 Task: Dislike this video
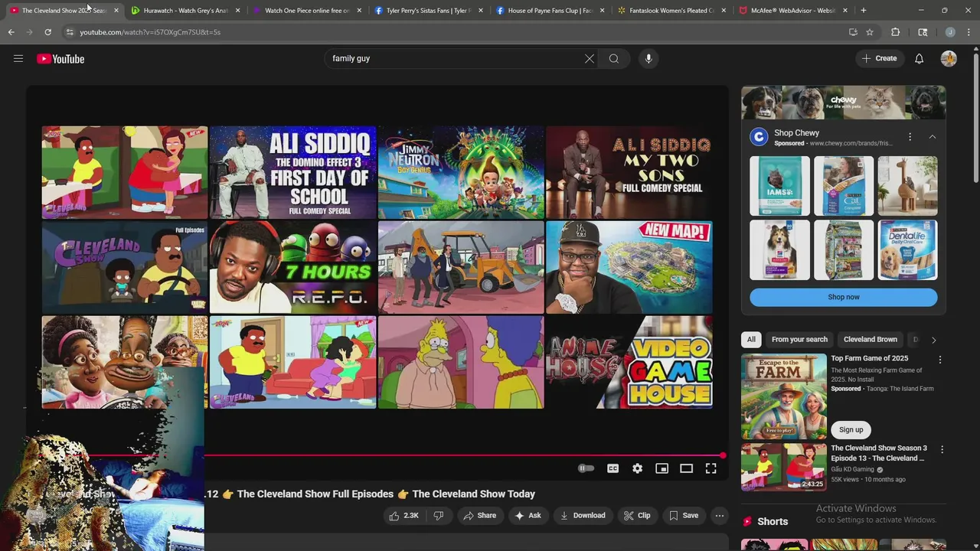coord(439,516)
